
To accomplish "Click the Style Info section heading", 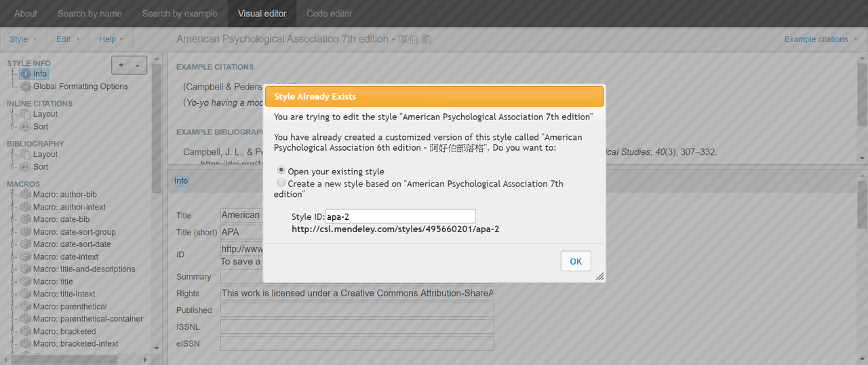I will point(28,63).
